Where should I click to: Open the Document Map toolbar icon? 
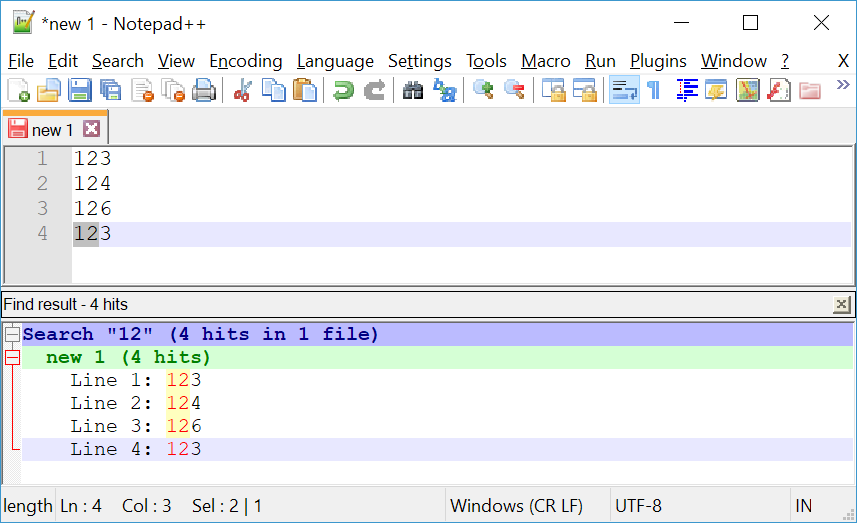pyautogui.click(x=748, y=90)
